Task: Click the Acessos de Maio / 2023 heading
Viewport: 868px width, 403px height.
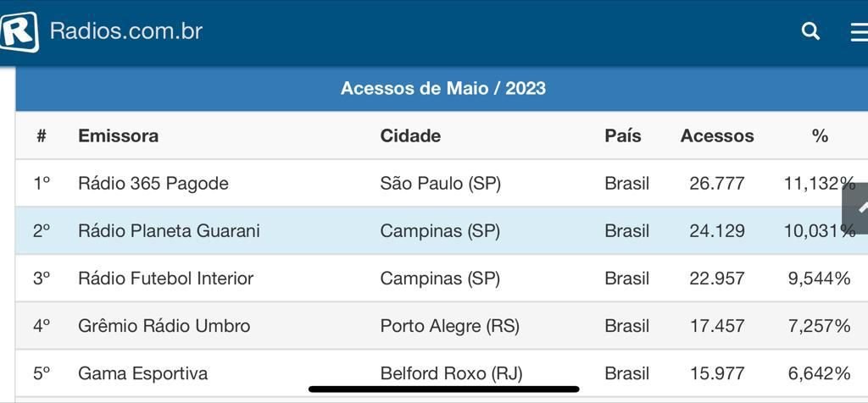Action: click(x=442, y=88)
